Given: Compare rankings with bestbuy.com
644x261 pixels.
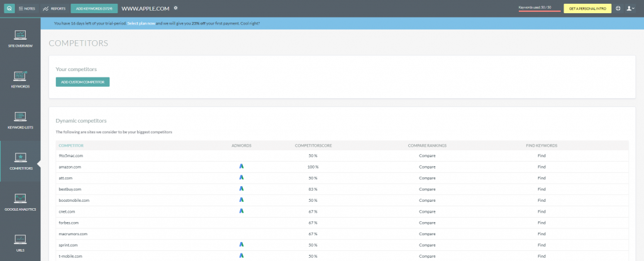Looking at the screenshot, I should tap(427, 189).
